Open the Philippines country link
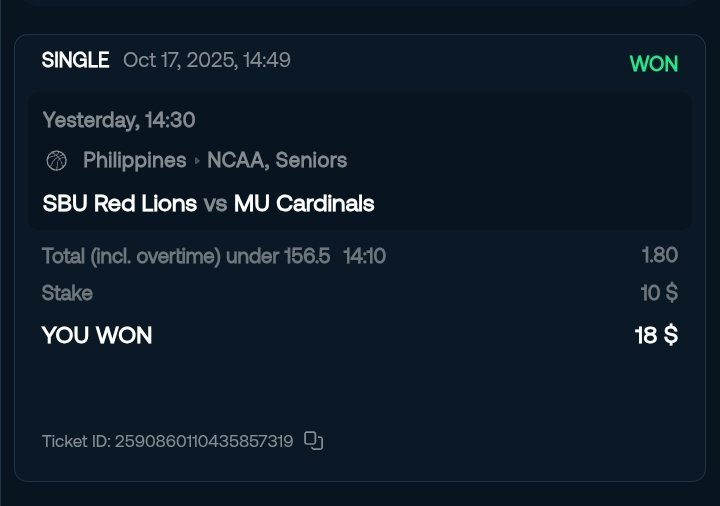The height and width of the screenshot is (506, 720). 134,160
